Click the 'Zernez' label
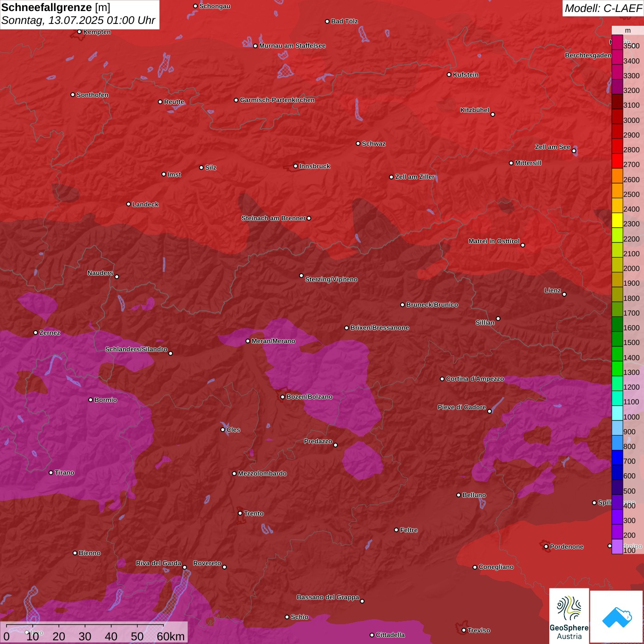 coord(50,333)
